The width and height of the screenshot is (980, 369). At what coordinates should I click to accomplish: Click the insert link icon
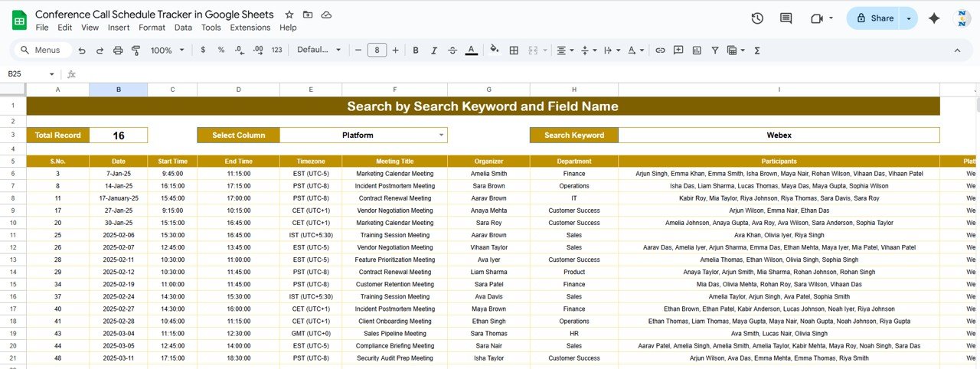point(660,51)
